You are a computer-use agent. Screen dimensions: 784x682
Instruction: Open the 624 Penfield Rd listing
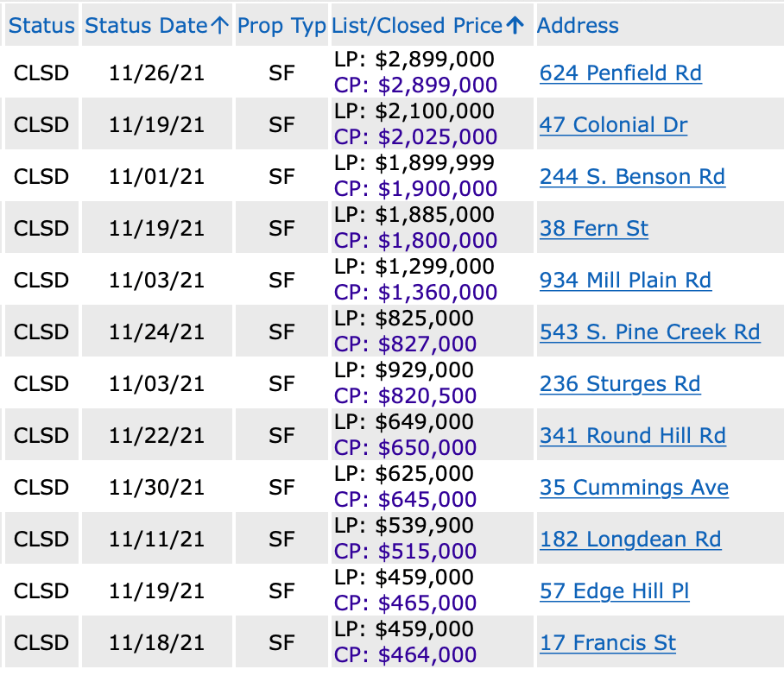(x=620, y=73)
